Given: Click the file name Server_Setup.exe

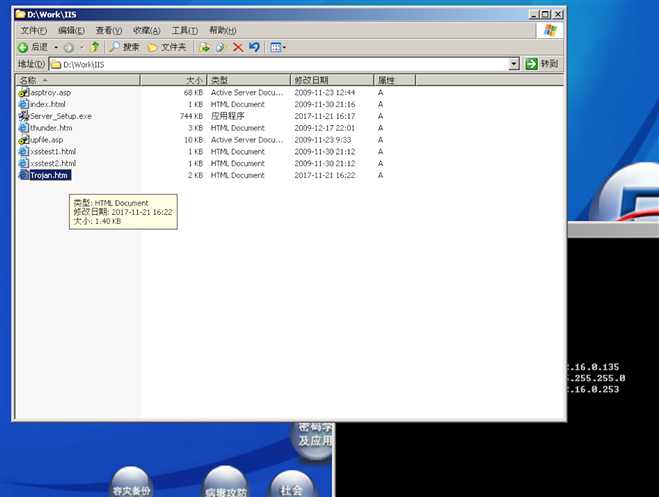Looking at the screenshot, I should (61, 116).
